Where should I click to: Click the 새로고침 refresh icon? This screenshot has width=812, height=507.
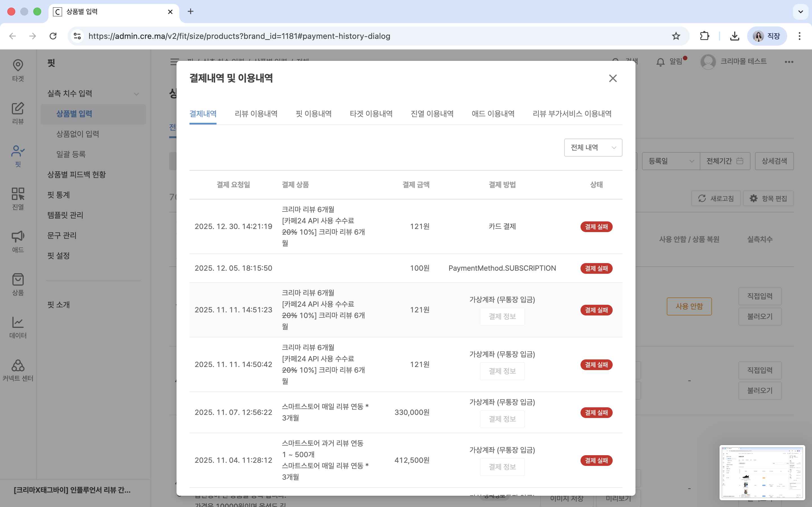coord(716,198)
